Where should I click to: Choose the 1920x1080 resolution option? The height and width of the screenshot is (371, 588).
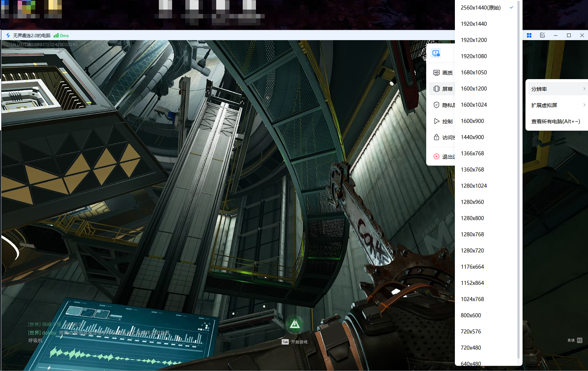click(x=474, y=56)
